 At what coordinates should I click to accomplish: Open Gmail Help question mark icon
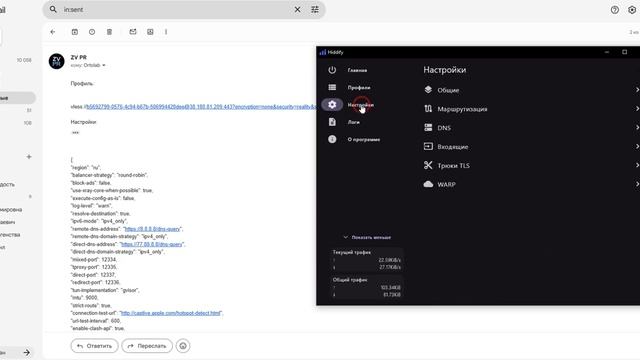pos(615,10)
